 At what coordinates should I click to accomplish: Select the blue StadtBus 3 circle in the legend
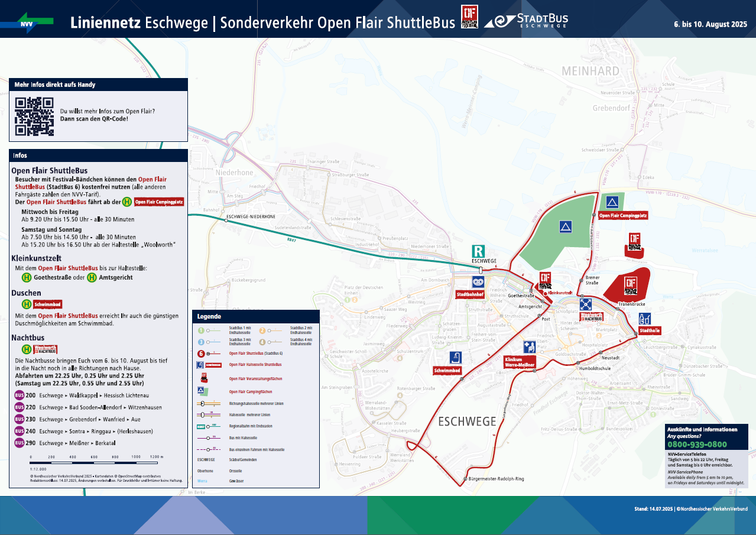(x=200, y=342)
